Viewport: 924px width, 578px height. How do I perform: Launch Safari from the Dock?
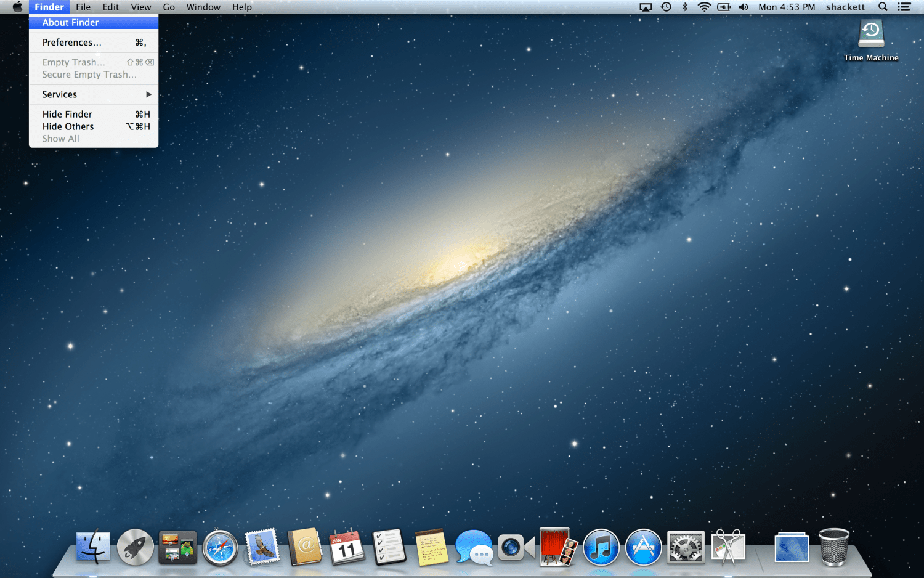tap(220, 547)
